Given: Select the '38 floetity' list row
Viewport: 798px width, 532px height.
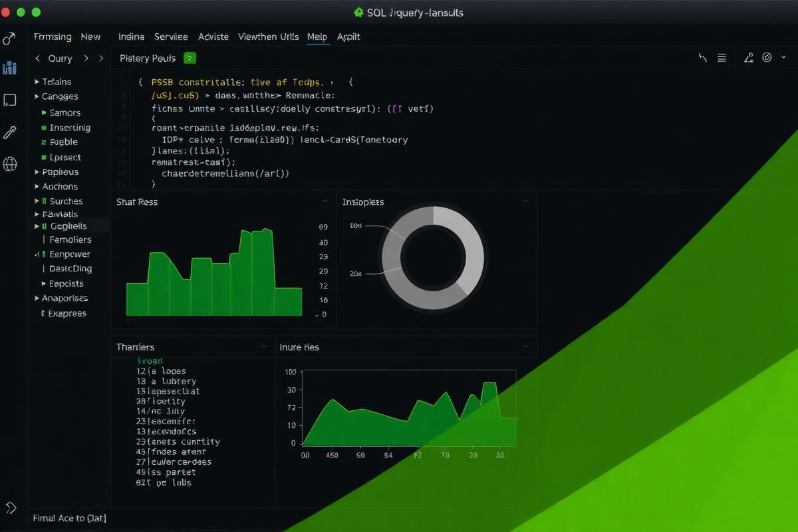Looking at the screenshot, I should 161,402.
